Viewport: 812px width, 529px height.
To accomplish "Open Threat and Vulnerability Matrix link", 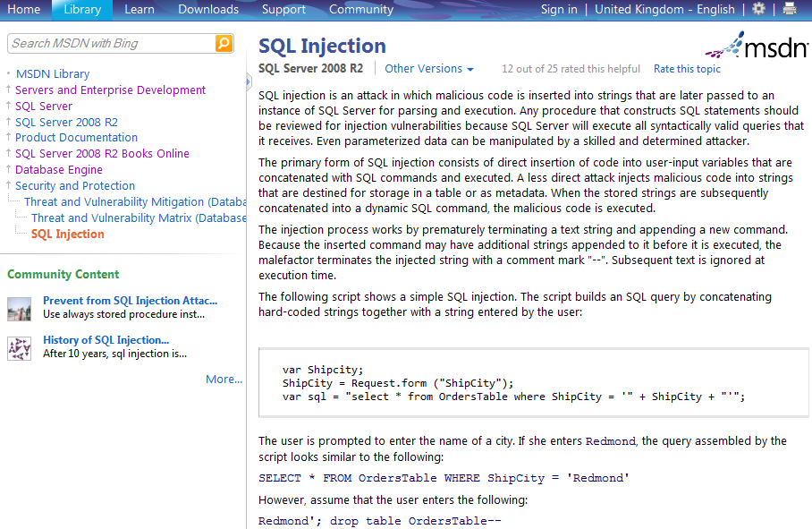I will 139,218.
